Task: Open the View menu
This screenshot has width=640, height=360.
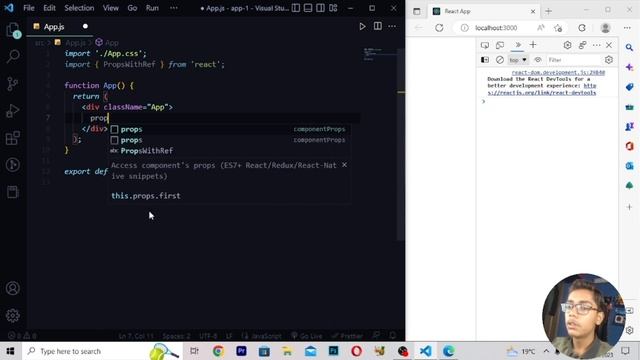Action: [111, 8]
